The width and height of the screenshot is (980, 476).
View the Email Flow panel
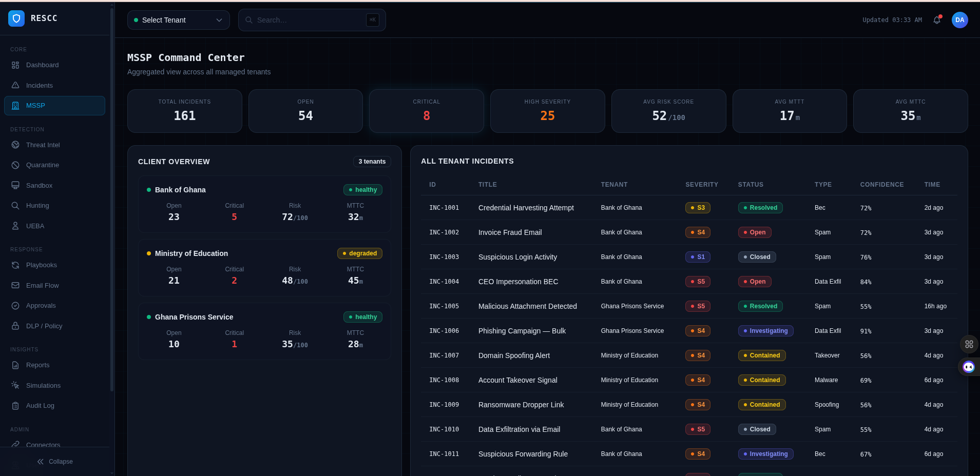[x=43, y=285]
